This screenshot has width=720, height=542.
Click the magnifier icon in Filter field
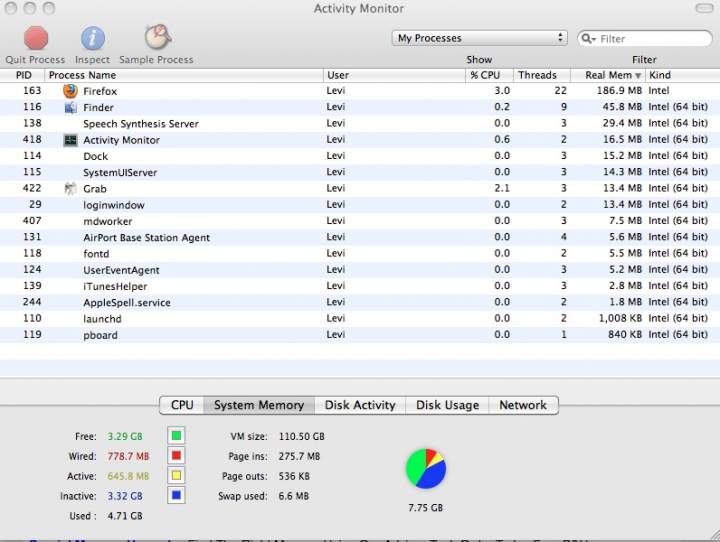[x=587, y=39]
